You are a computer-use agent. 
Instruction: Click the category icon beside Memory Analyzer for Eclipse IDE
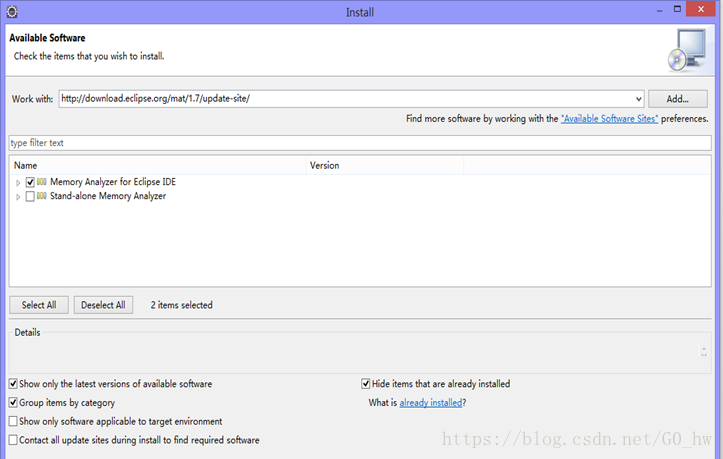41,182
